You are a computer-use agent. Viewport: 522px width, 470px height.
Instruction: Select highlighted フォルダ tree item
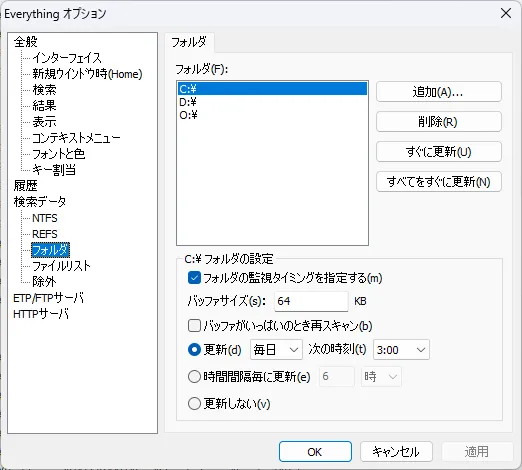coord(50,250)
